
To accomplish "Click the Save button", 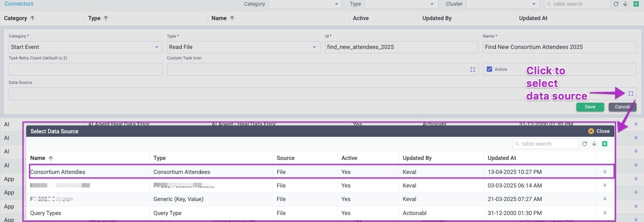I will tap(590, 107).
